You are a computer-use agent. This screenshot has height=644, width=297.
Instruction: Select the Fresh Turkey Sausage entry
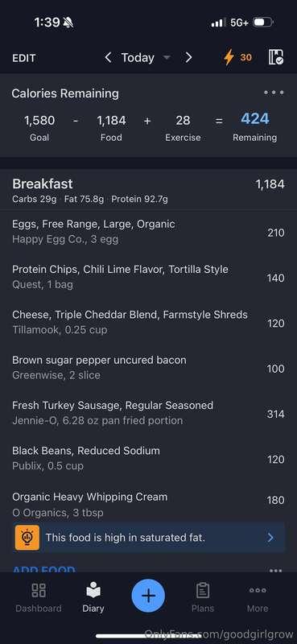point(148,413)
